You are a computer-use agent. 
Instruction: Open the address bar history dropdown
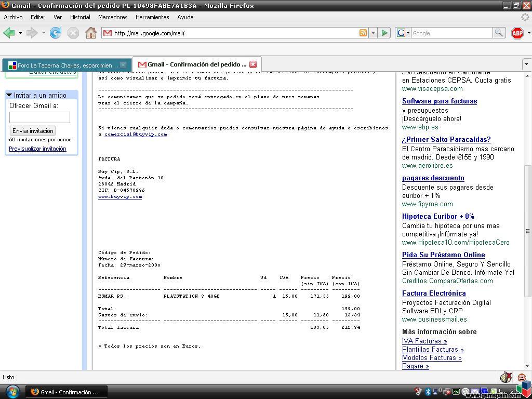coord(373,33)
